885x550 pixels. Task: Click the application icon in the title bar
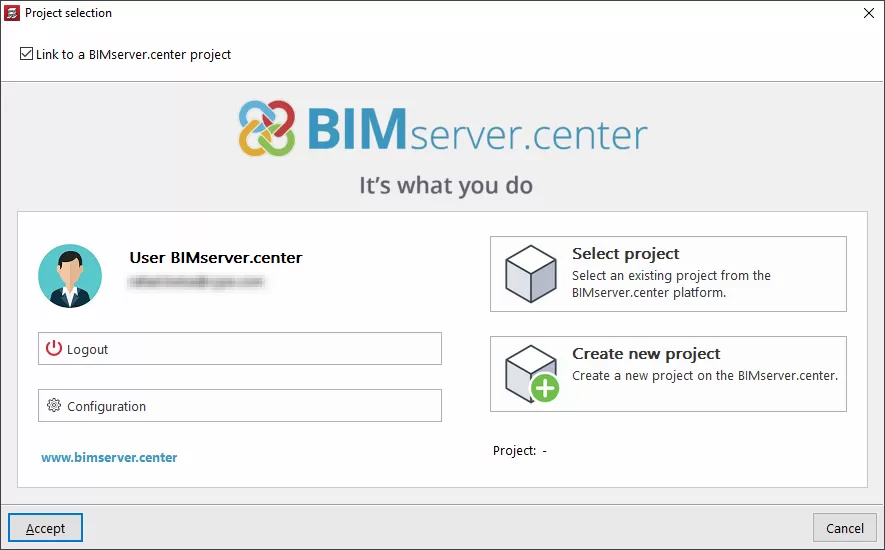(x=12, y=13)
